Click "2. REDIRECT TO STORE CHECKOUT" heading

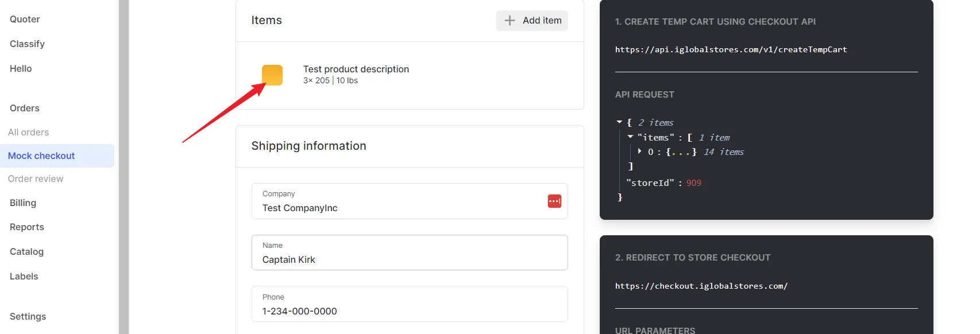point(693,257)
